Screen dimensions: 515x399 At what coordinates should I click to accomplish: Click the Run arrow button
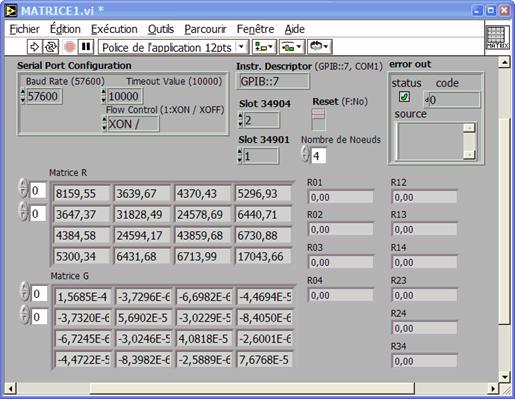click(34, 47)
